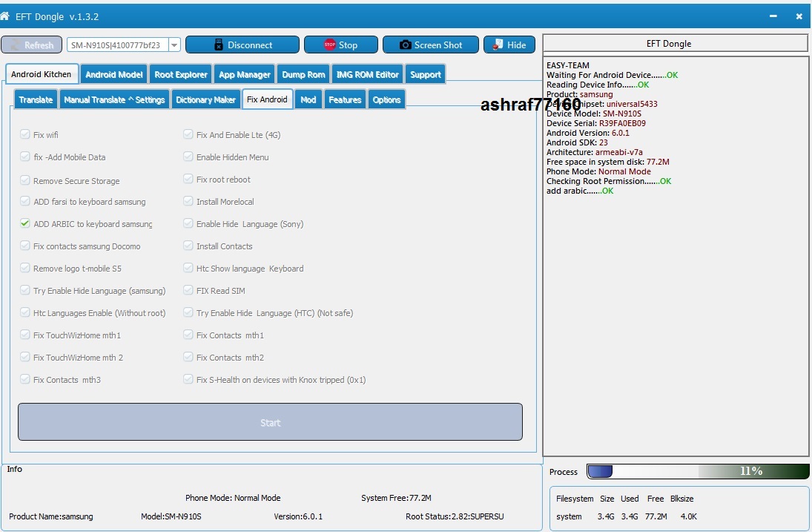Toggle ADD farsi to keyboard samsung checkbox
Screen dimensions: 812x532
pos(25,201)
